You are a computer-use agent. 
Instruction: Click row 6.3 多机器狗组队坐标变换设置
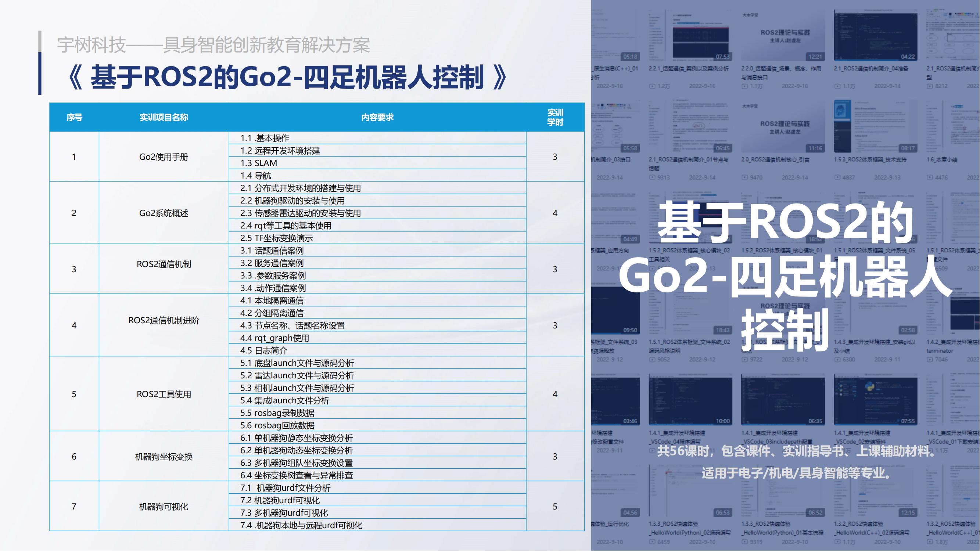(x=377, y=463)
